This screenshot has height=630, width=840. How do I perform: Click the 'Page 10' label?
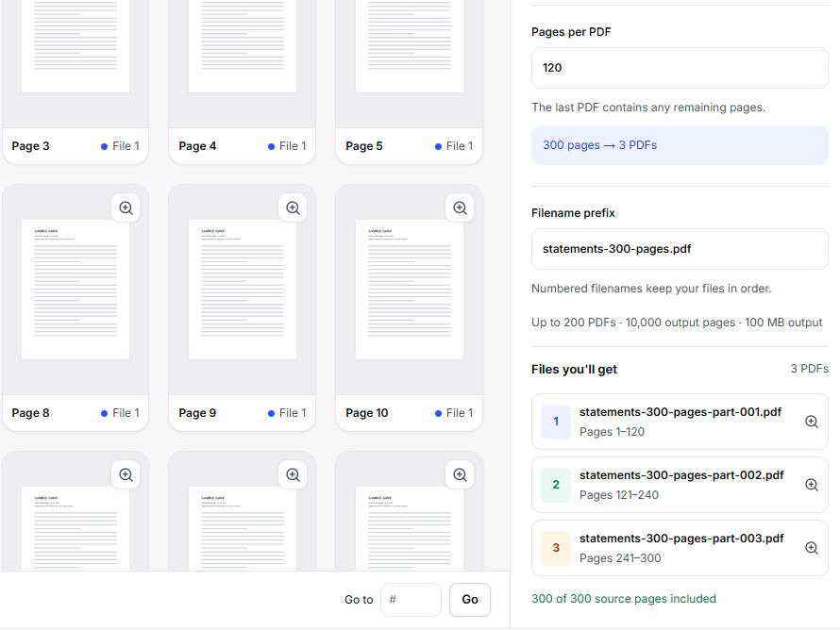point(367,413)
